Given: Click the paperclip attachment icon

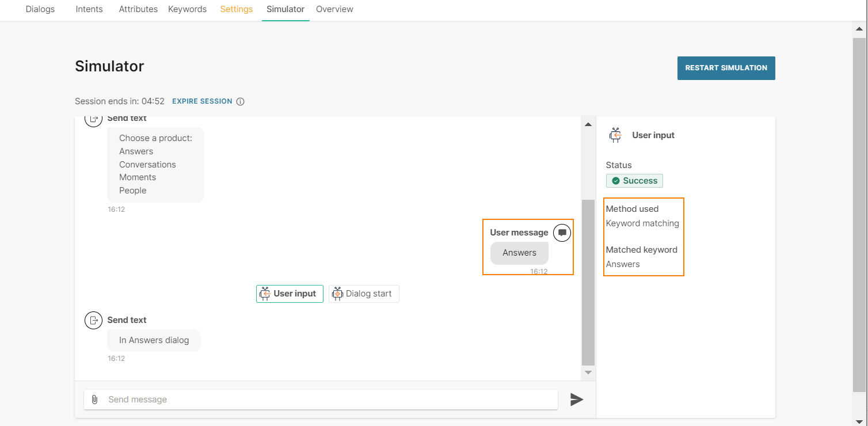Looking at the screenshot, I should pos(94,400).
